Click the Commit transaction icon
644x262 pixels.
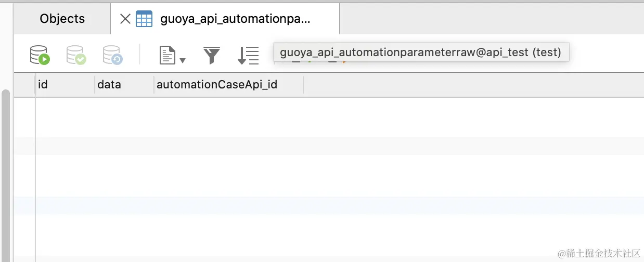76,55
